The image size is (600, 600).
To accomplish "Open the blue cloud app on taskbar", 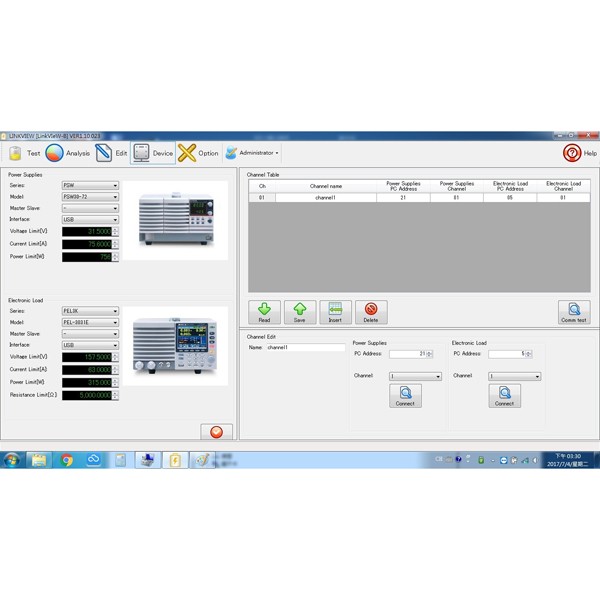I will click(93, 460).
